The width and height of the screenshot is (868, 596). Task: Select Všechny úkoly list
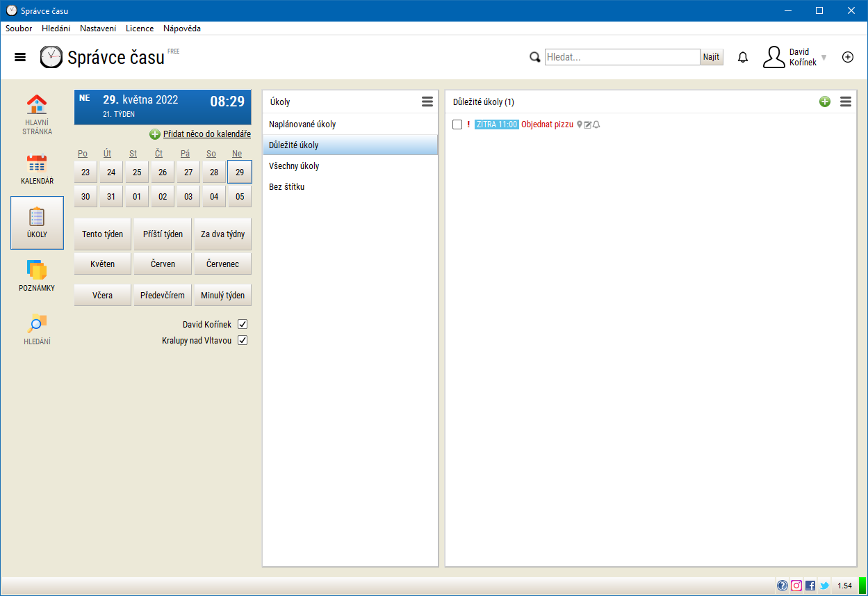point(350,166)
